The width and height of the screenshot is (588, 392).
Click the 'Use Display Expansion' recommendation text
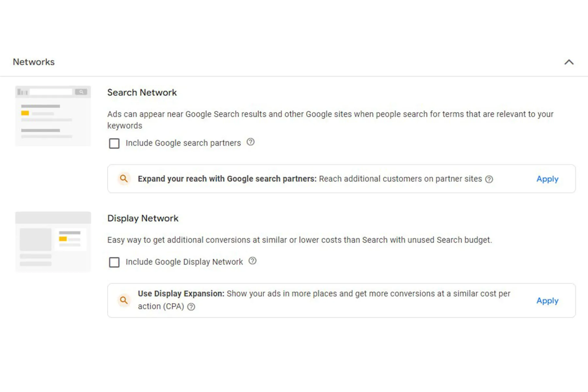tap(181, 294)
